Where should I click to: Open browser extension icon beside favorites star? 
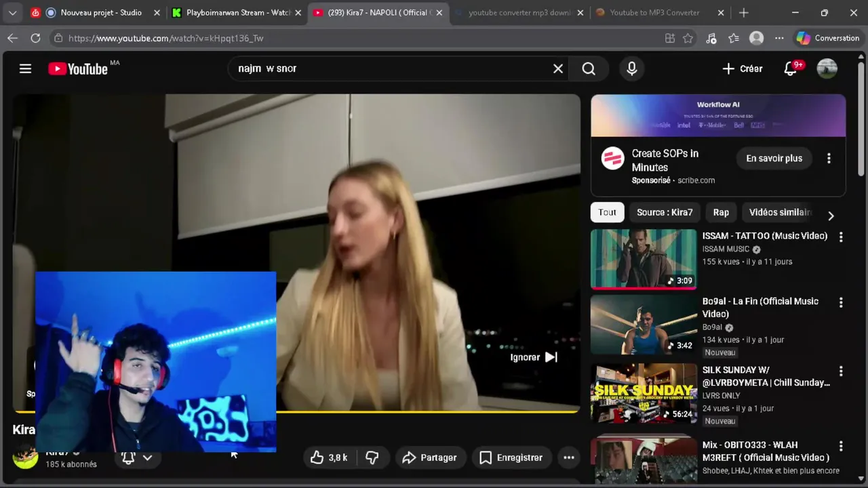pos(711,38)
